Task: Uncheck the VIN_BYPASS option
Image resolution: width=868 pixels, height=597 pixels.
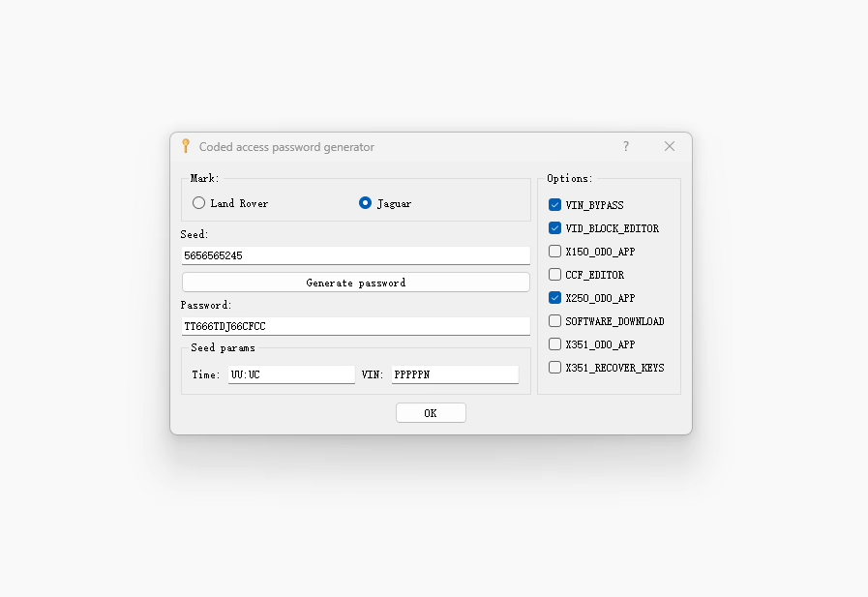Action: coord(555,205)
